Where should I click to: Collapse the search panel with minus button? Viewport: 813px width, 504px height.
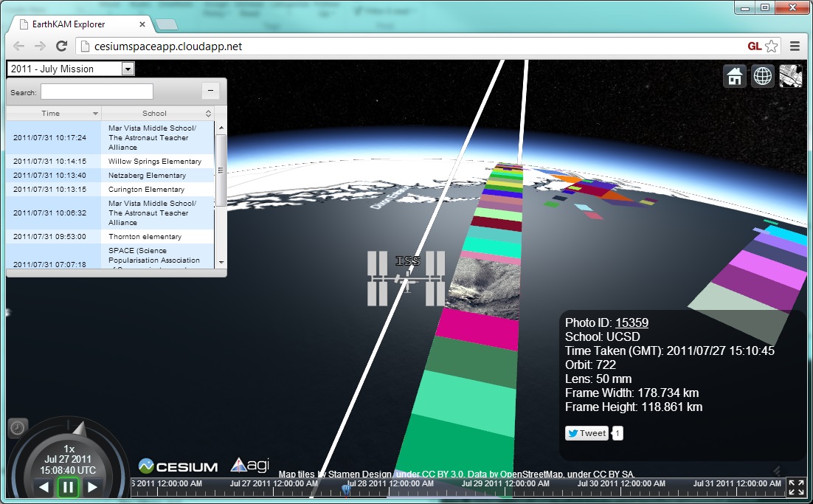pyautogui.click(x=210, y=91)
